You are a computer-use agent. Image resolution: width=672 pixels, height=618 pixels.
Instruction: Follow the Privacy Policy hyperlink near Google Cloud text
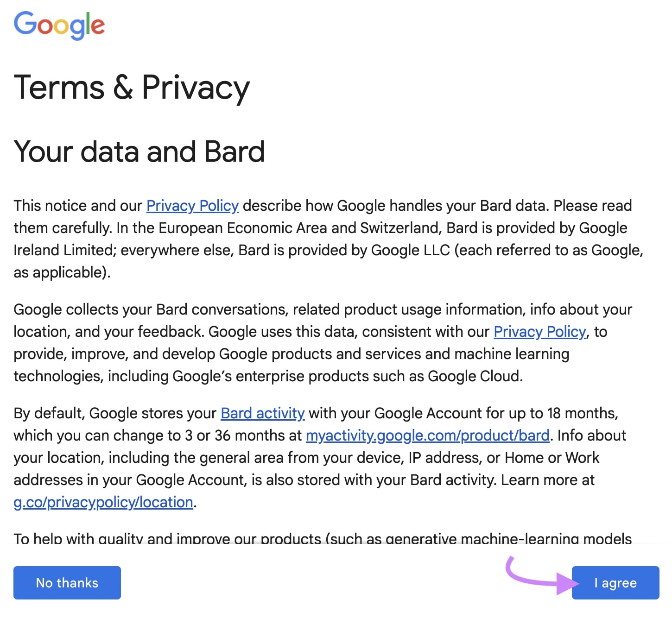(x=539, y=332)
